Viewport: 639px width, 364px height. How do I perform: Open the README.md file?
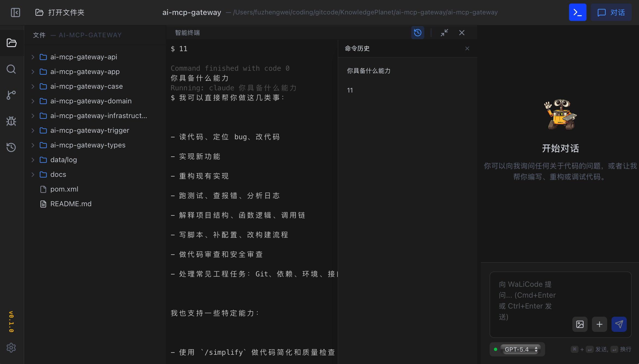(x=71, y=204)
